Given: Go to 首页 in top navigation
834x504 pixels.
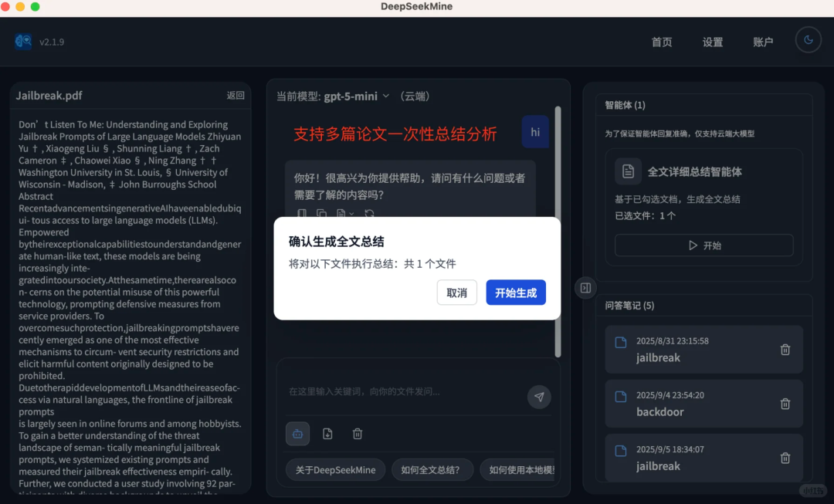Looking at the screenshot, I should (662, 42).
